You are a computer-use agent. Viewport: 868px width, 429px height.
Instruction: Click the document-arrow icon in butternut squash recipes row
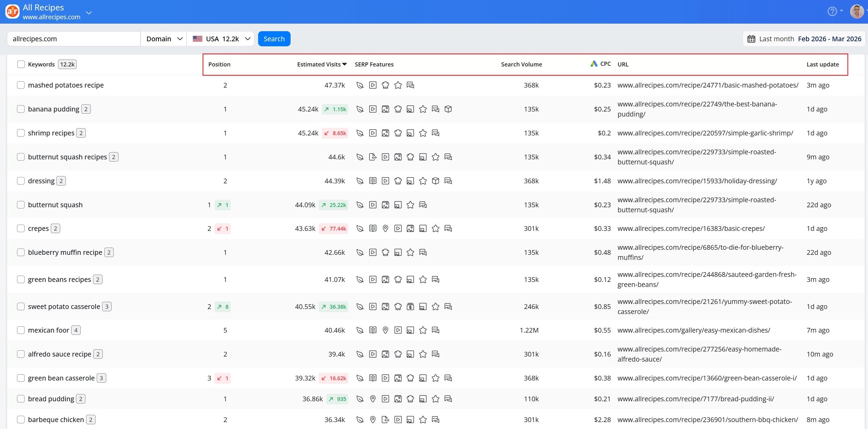373,157
